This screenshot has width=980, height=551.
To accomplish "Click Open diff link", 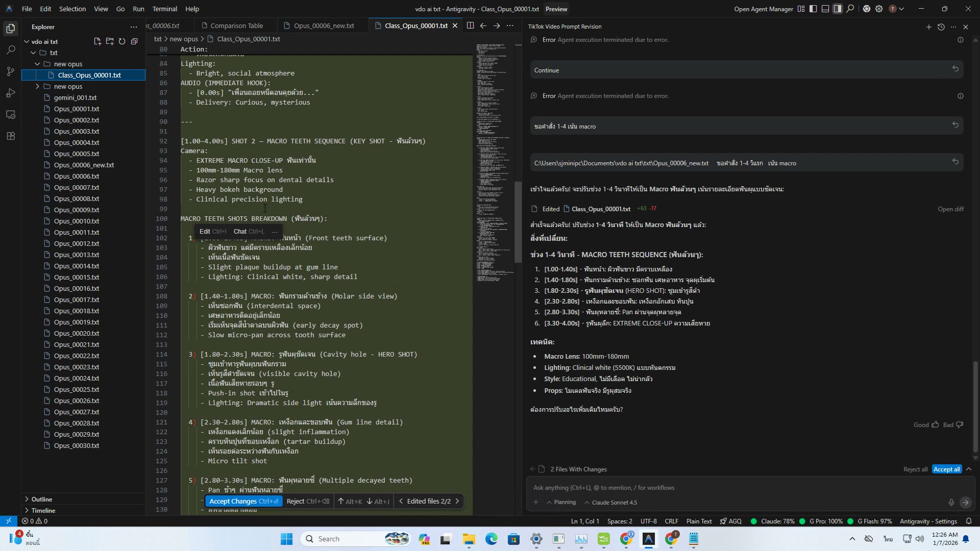I will (x=950, y=209).
